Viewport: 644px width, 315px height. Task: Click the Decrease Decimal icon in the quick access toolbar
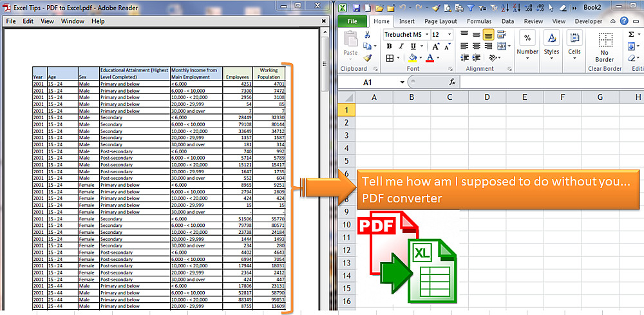(x=540, y=8)
